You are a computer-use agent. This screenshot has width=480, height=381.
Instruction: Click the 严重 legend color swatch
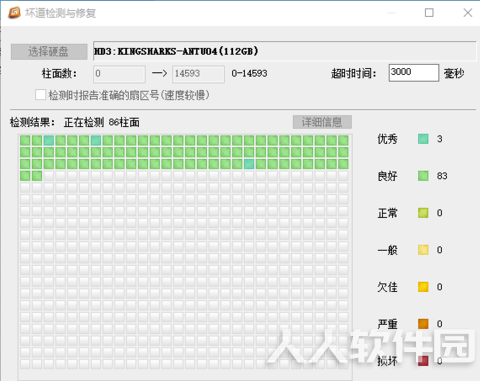[x=423, y=324]
